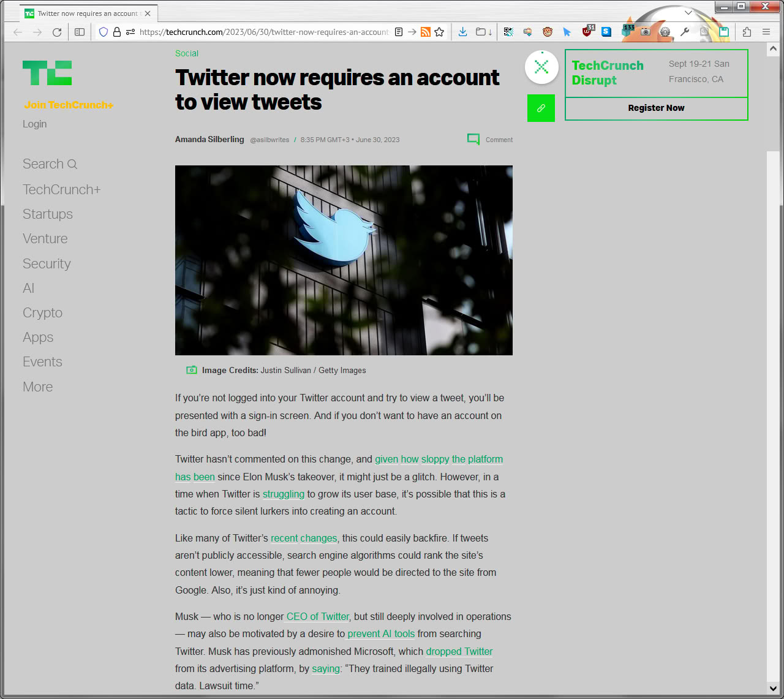Copy article link with green link button
The height and width of the screenshot is (699, 784).
[541, 108]
